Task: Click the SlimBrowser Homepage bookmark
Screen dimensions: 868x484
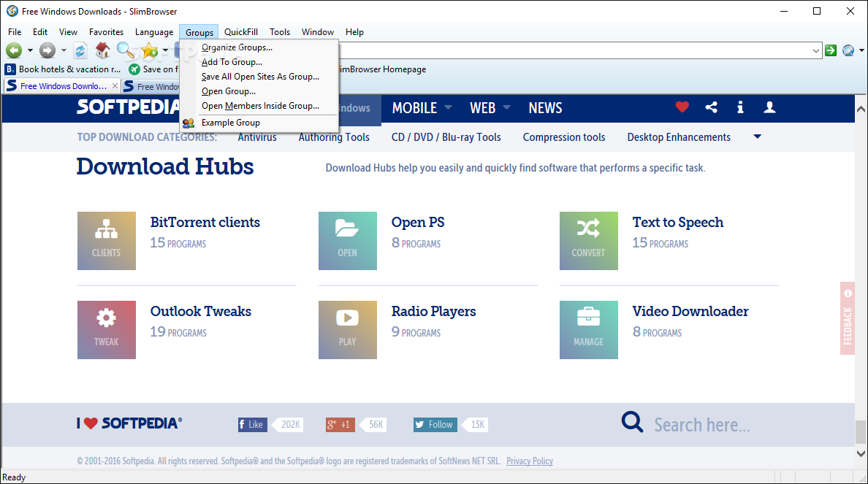Action: (381, 69)
